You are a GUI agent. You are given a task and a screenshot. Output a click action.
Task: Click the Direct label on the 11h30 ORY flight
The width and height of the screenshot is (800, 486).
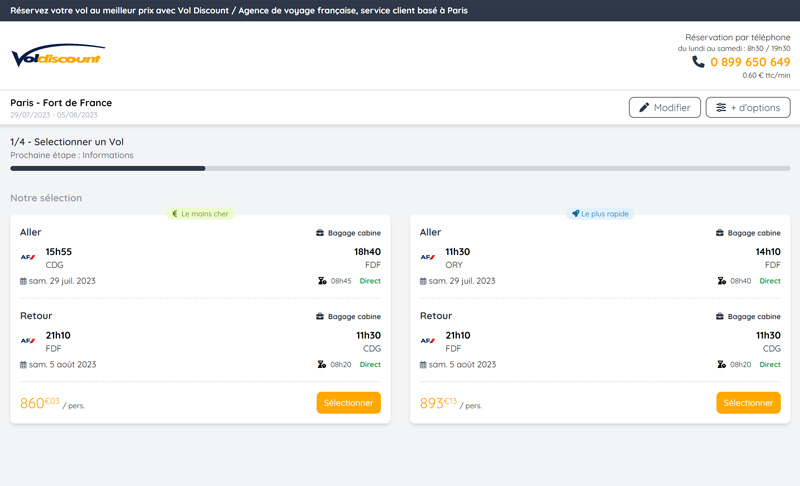pos(770,281)
